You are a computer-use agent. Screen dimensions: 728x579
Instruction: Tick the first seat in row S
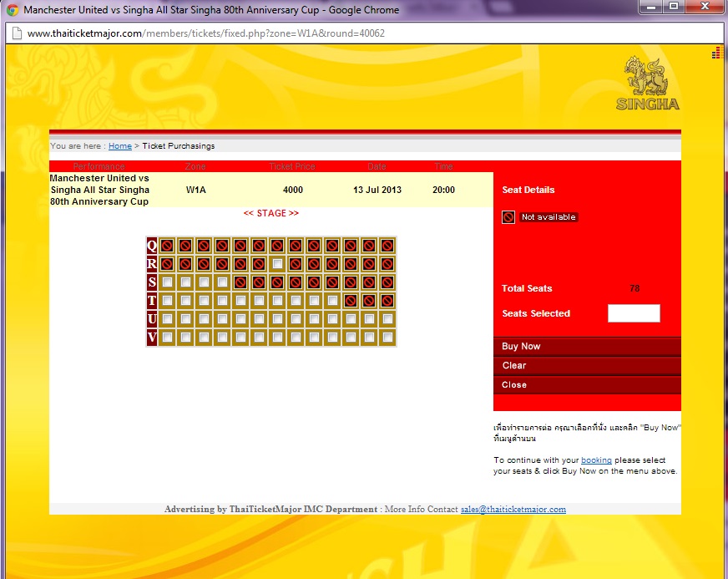168,282
